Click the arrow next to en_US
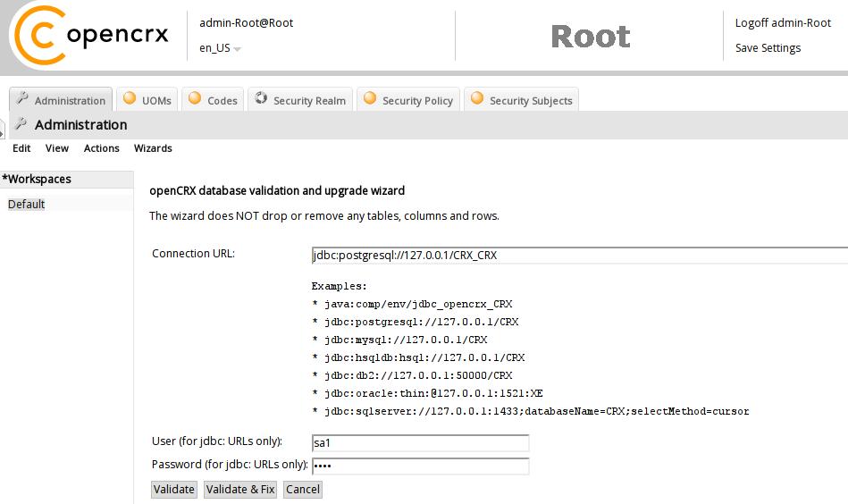 pyautogui.click(x=237, y=49)
